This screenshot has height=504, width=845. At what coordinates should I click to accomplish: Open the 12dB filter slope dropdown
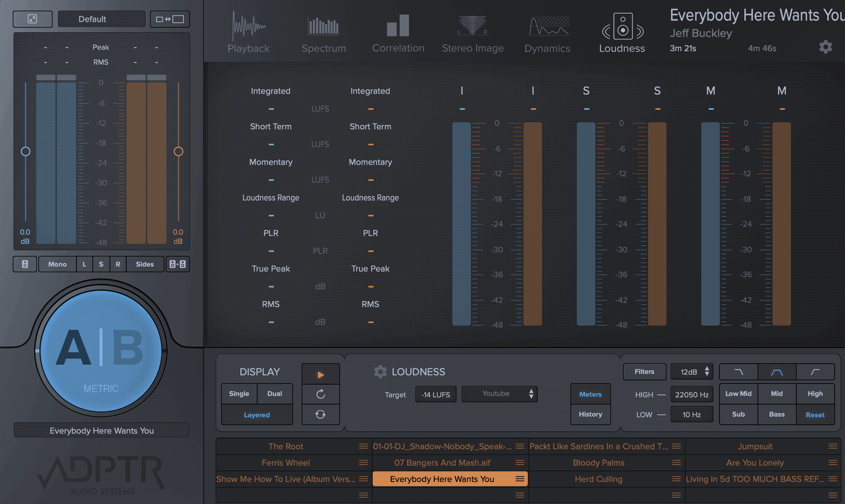[x=692, y=372]
